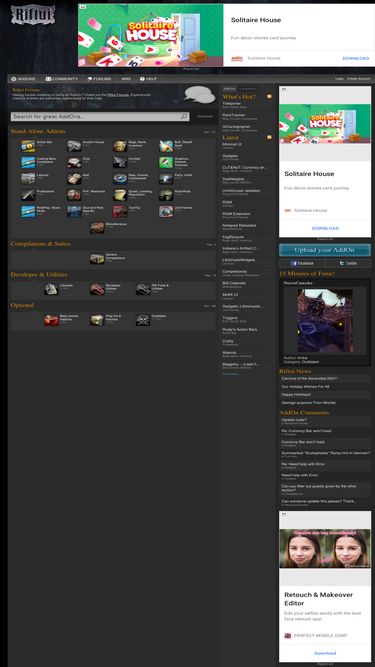The width and height of the screenshot is (375, 667).
Task: Open the Combat category icon
Action: click(x=120, y=162)
